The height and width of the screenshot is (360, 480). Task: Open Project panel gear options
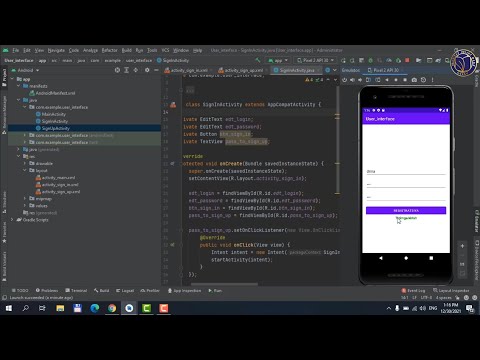[x=147, y=70]
